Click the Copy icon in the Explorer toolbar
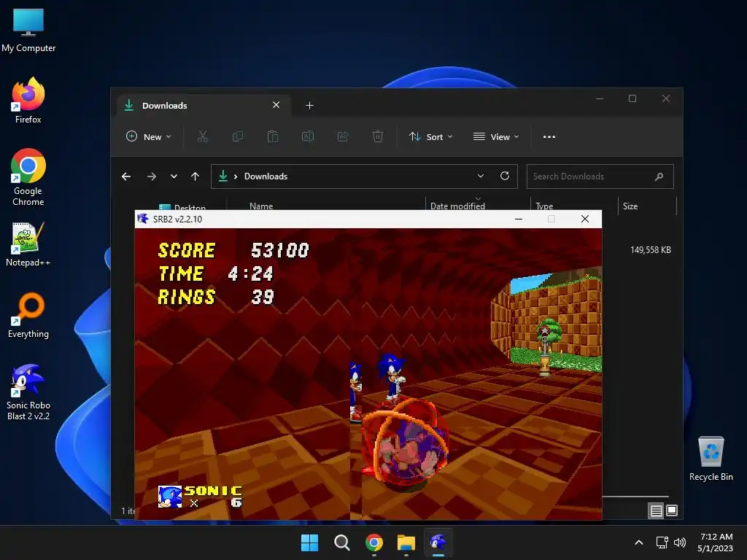Screen dimensions: 747x560 point(237,136)
